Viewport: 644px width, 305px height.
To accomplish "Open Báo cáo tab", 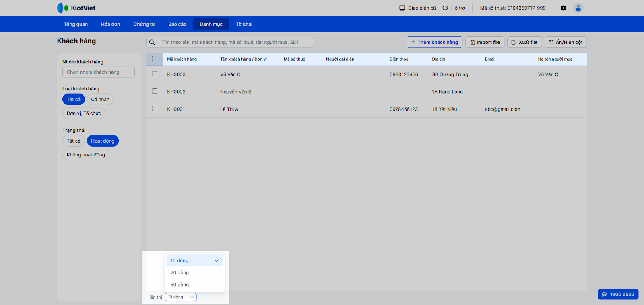I will [x=178, y=24].
